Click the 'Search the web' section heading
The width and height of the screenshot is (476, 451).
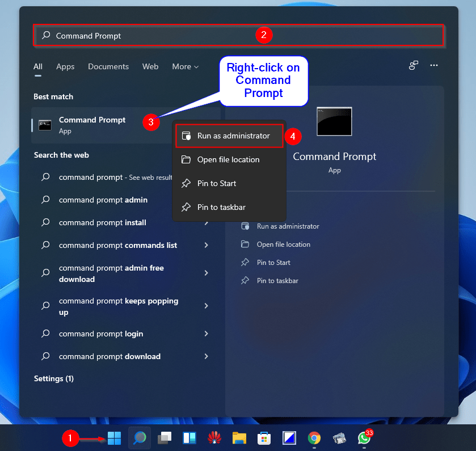point(61,155)
